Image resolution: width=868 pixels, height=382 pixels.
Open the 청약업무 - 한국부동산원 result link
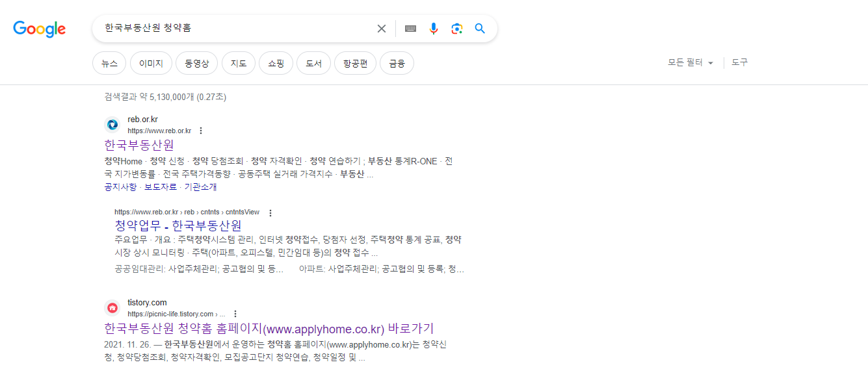point(178,225)
